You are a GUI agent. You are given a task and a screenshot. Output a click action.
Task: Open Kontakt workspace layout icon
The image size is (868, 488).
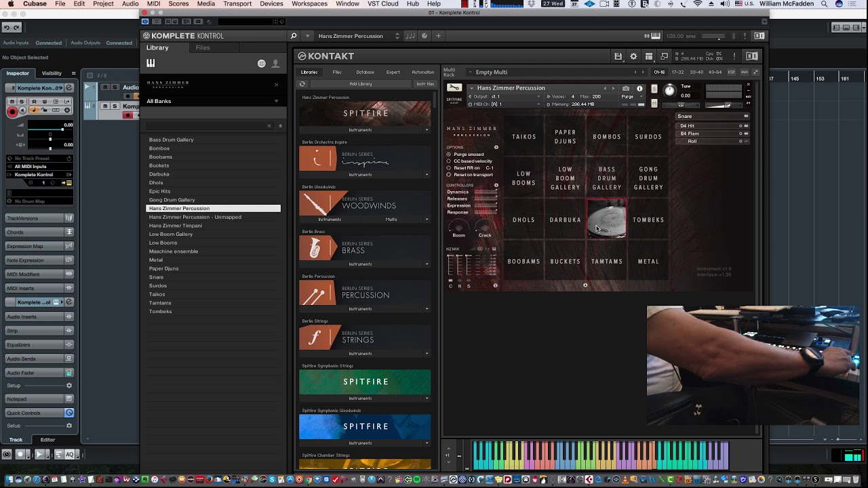click(x=649, y=56)
